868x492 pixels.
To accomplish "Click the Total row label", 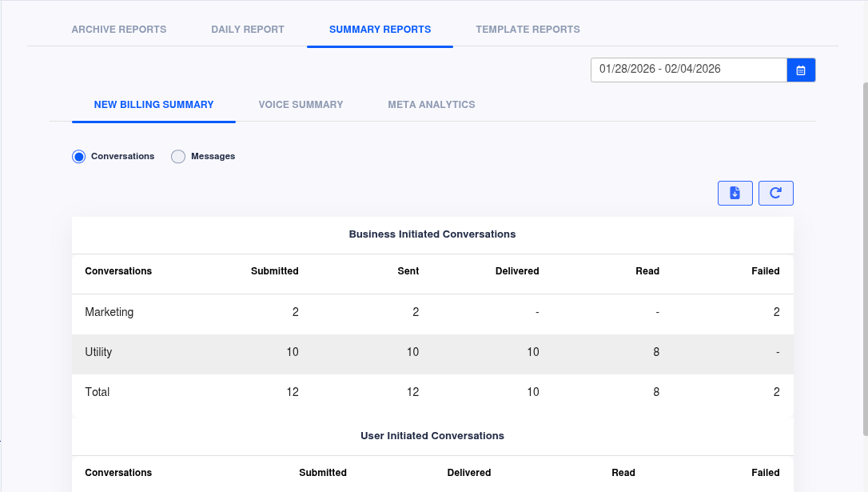I will click(97, 392).
